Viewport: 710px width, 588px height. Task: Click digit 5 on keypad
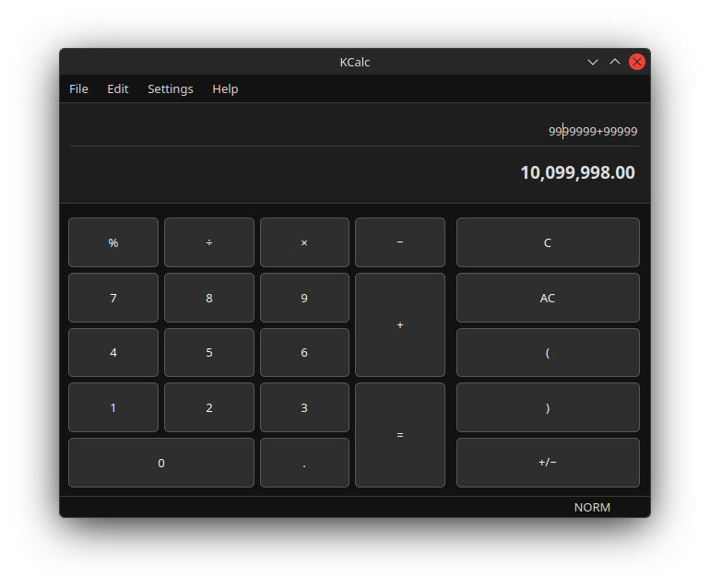[209, 353]
